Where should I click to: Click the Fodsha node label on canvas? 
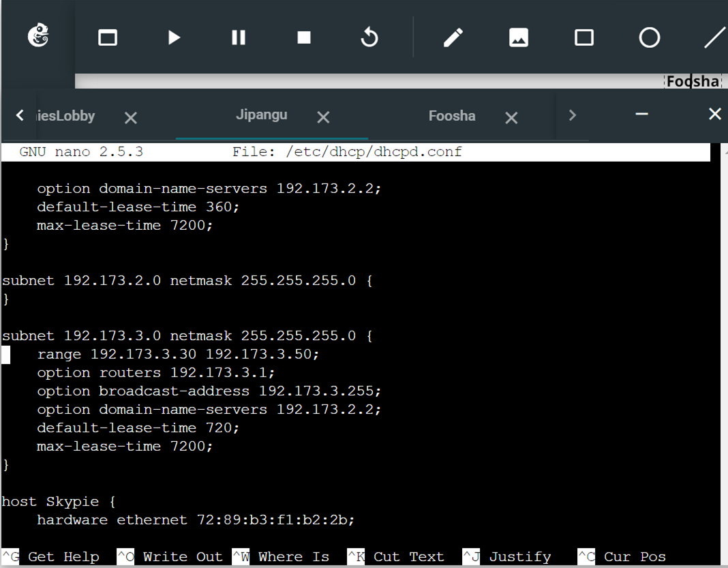tap(693, 81)
